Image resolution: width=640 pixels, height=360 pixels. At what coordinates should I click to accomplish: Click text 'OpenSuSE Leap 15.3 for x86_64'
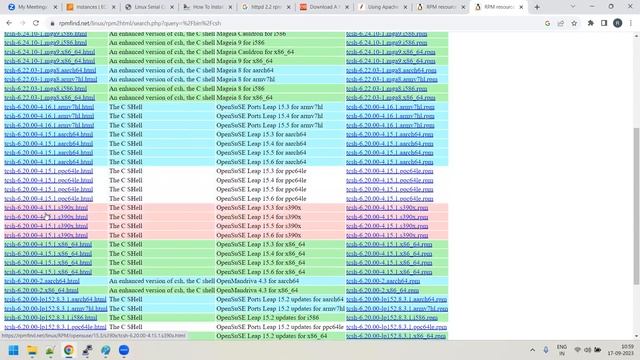(260, 244)
